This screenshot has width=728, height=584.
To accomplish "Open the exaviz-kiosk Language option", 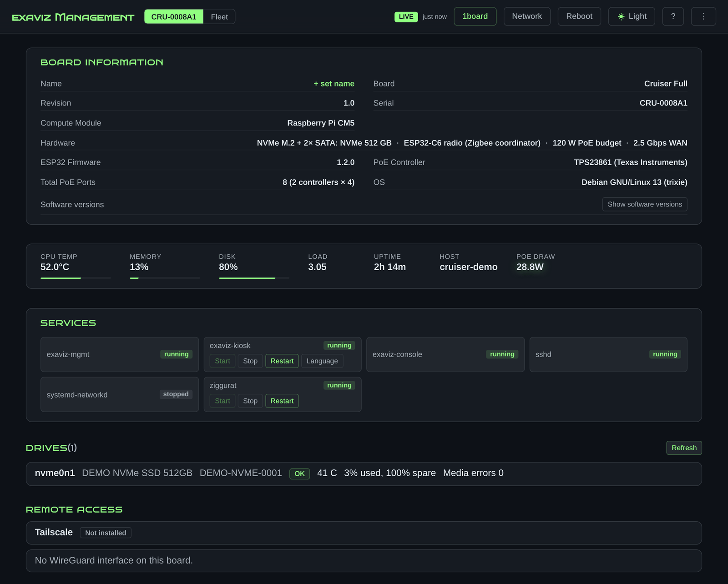I will 322,361.
